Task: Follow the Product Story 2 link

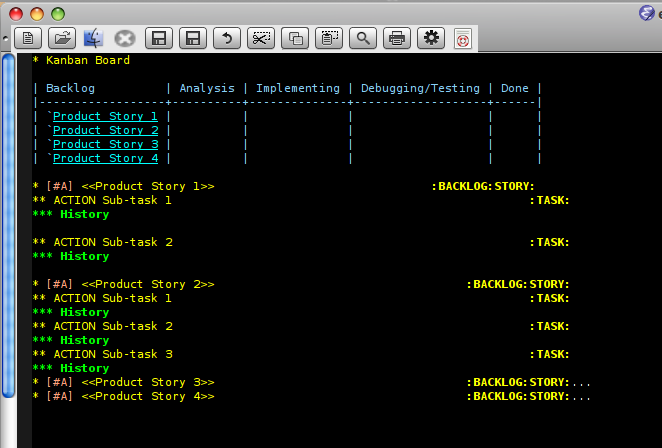Action: [106, 130]
